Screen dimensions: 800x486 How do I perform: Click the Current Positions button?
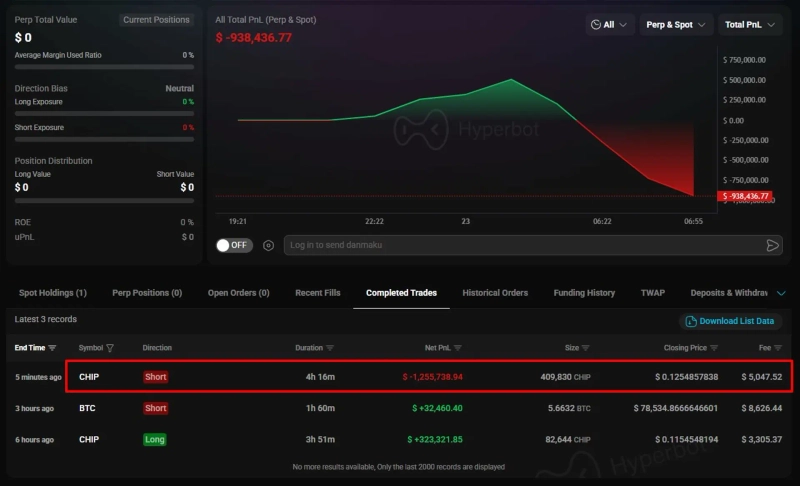(156, 20)
